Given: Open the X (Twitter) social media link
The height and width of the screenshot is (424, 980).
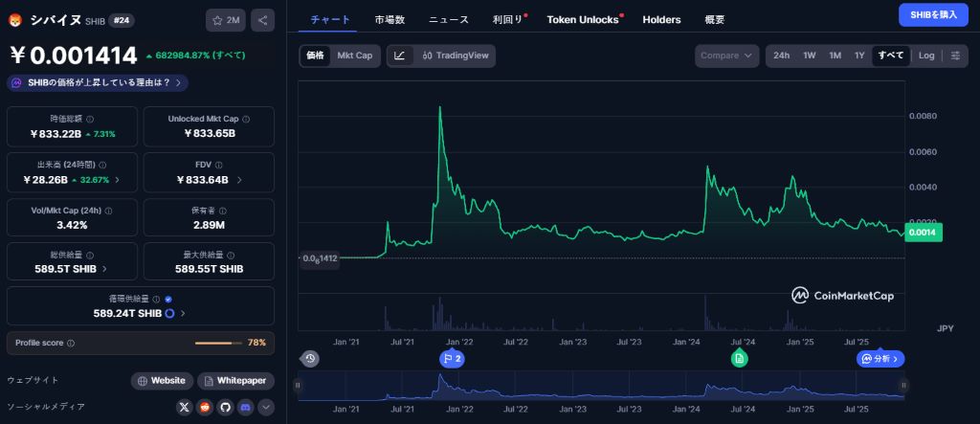Looking at the screenshot, I should [x=185, y=407].
